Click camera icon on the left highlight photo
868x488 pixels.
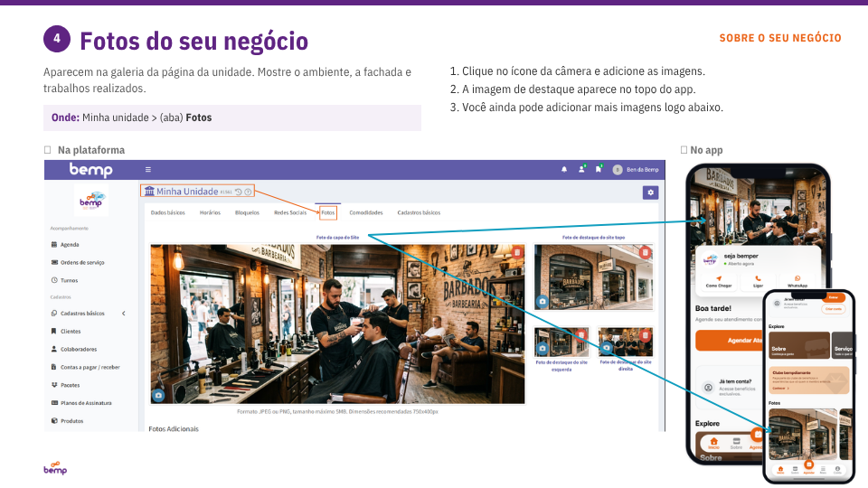pyautogui.click(x=542, y=349)
